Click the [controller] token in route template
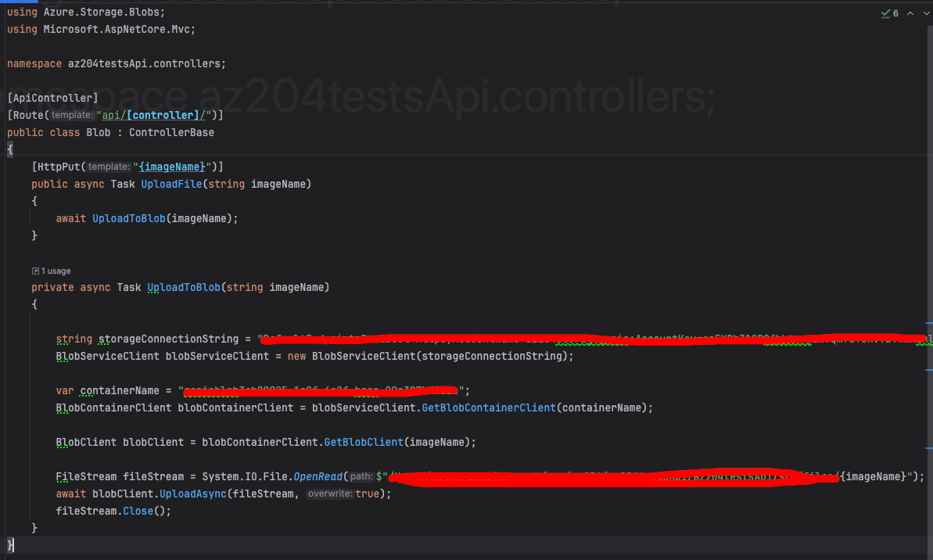Image resolution: width=933 pixels, height=560 pixels. pos(162,115)
